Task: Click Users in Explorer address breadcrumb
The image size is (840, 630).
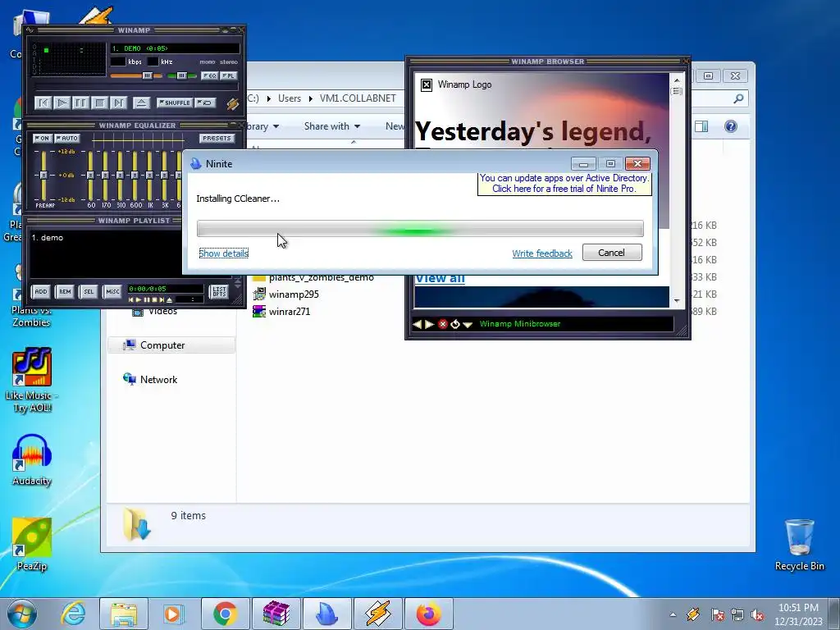Action: click(x=290, y=98)
